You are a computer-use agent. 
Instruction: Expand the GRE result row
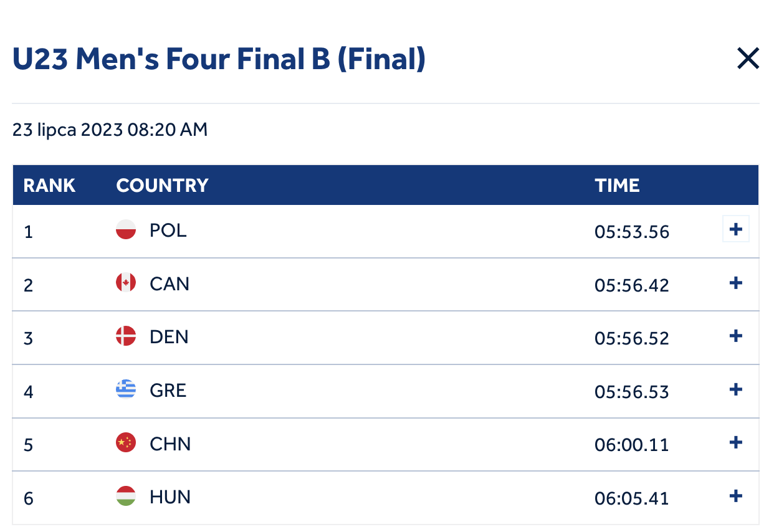(736, 390)
